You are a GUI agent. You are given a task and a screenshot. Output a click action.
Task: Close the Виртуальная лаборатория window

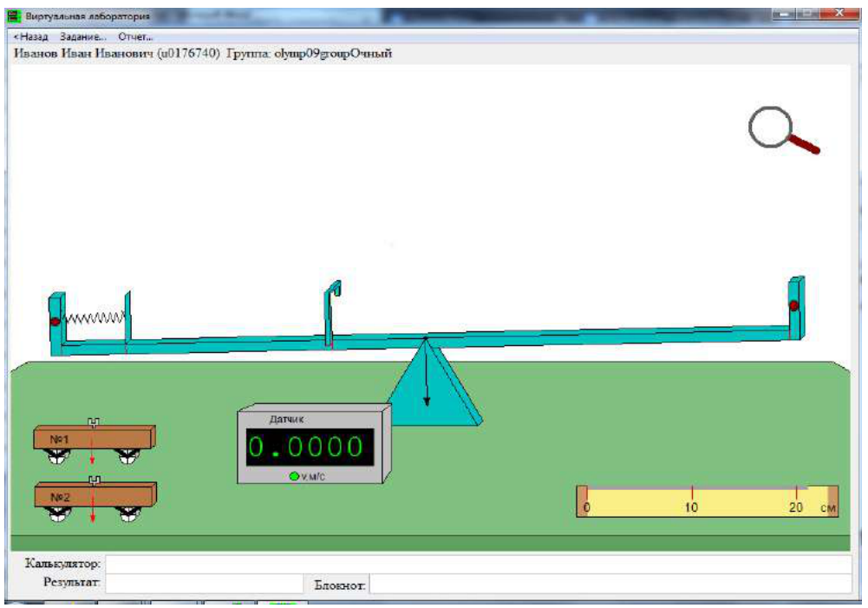[839, 14]
